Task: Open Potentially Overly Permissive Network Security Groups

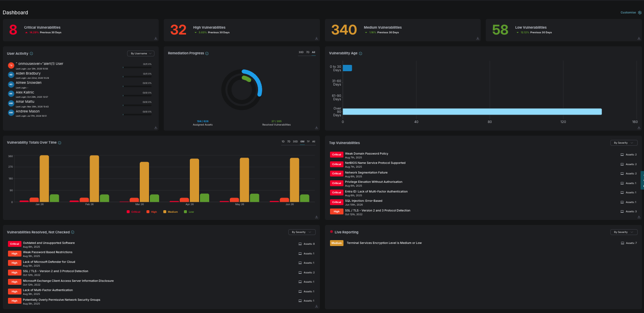Action: coord(61,300)
